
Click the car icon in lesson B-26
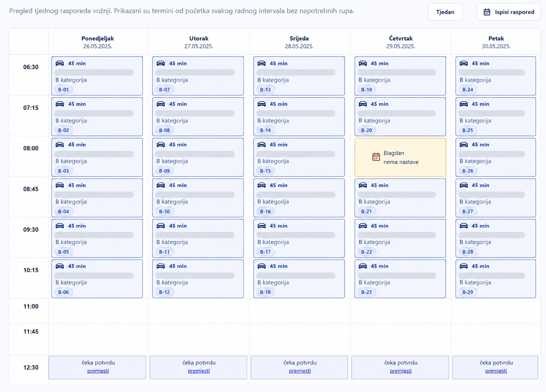[x=464, y=145]
